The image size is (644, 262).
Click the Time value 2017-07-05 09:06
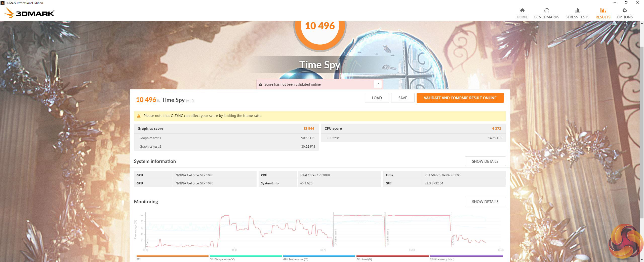pyautogui.click(x=442, y=175)
